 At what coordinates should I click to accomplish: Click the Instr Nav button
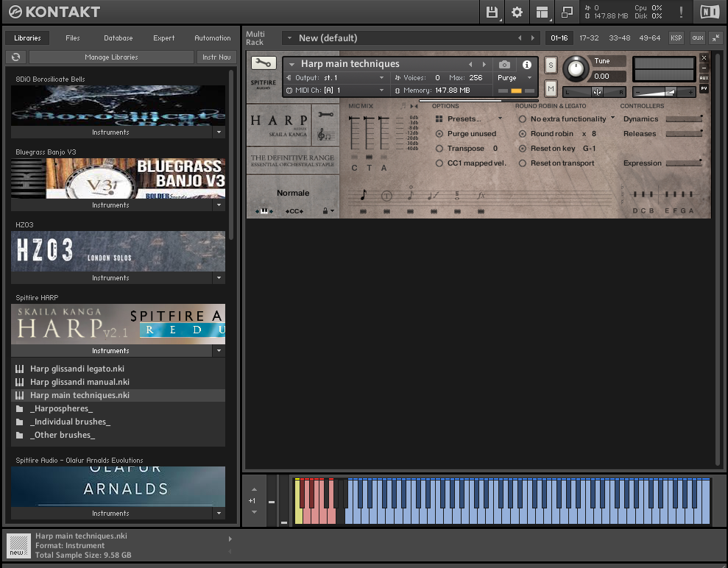217,57
